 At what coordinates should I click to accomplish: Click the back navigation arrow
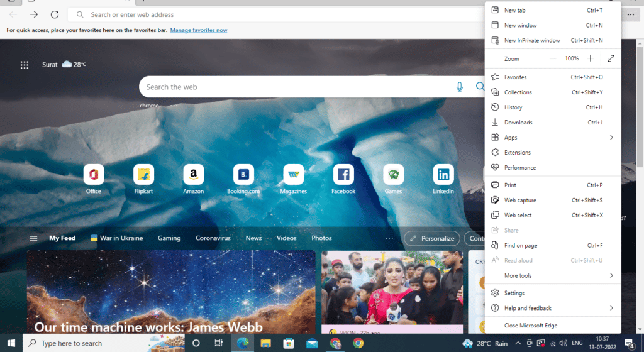[13, 14]
